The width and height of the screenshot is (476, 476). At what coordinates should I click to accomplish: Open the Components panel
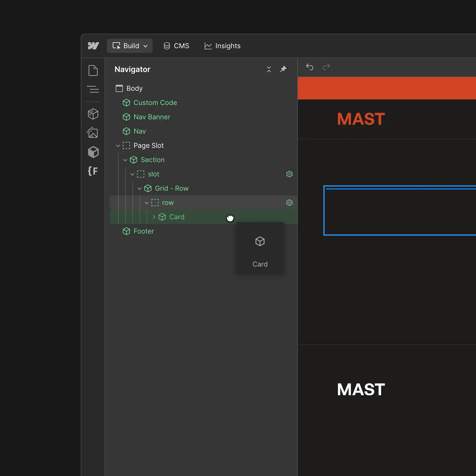click(93, 152)
